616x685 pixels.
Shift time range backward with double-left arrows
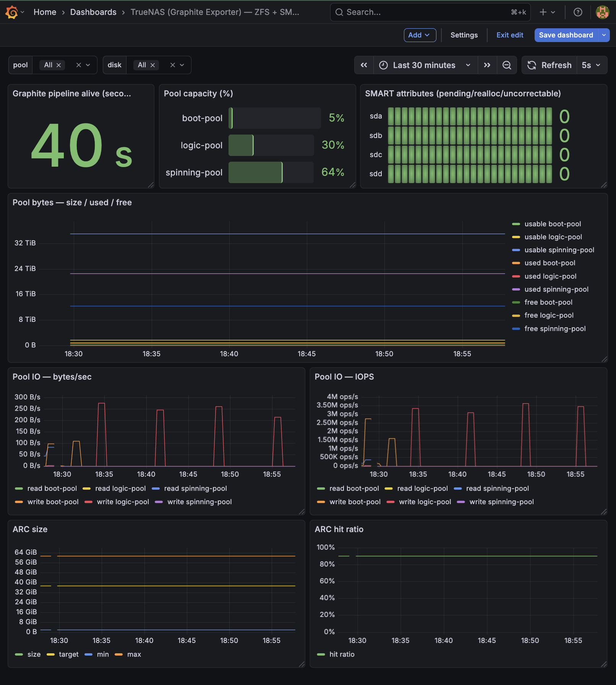[364, 65]
